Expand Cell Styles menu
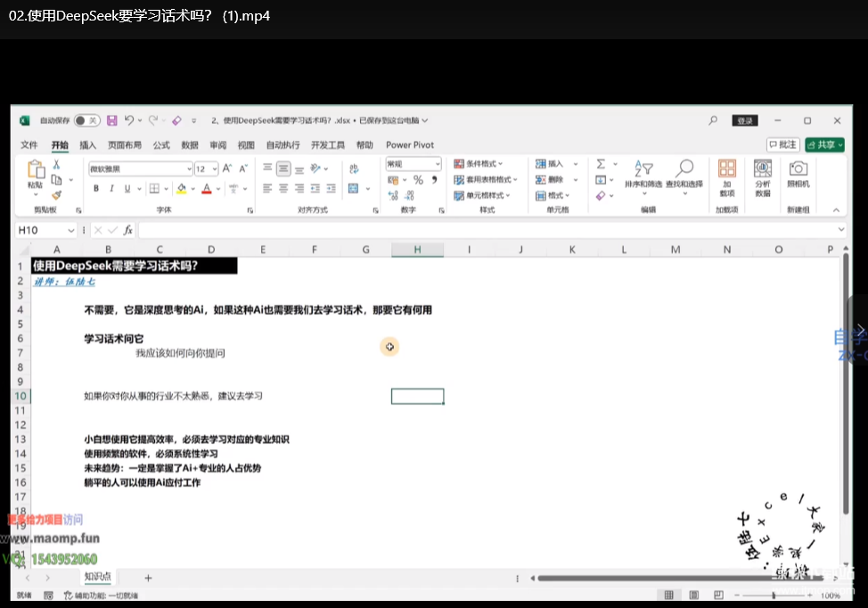This screenshot has width=868, height=608. click(x=482, y=195)
